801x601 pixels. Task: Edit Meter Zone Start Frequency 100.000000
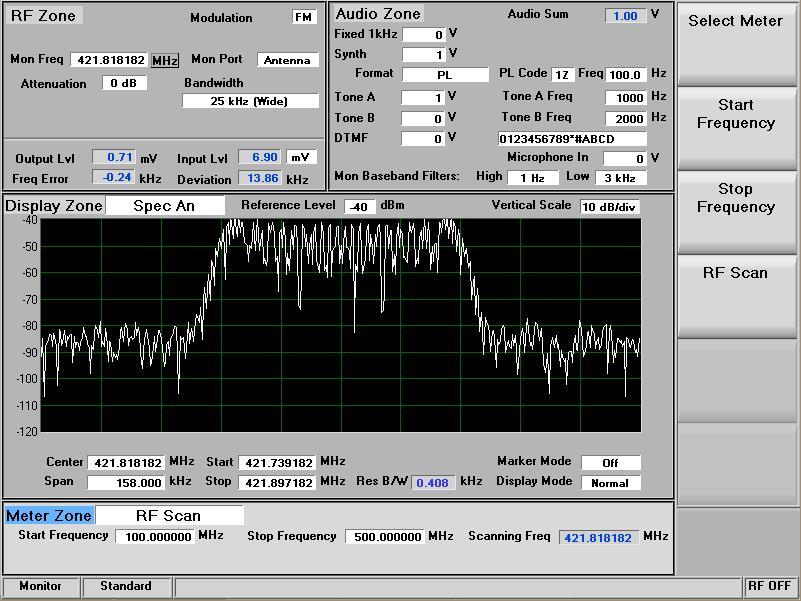click(155, 537)
